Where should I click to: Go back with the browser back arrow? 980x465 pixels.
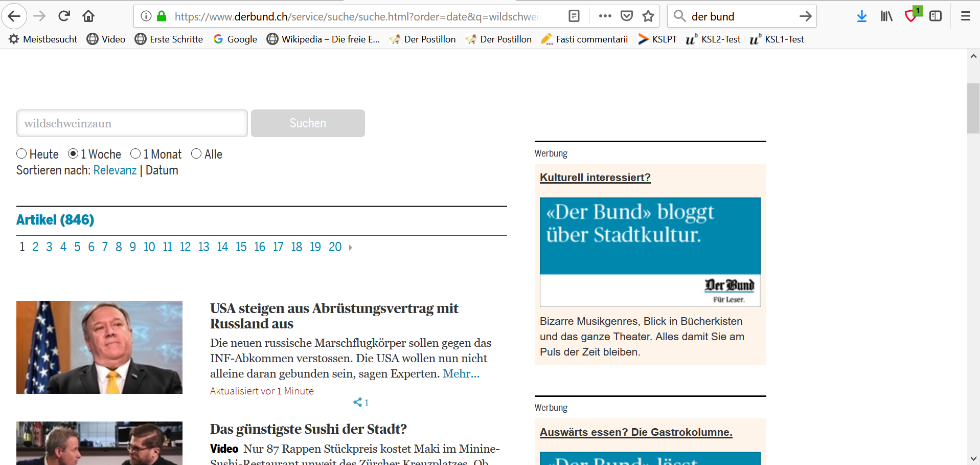point(14,16)
